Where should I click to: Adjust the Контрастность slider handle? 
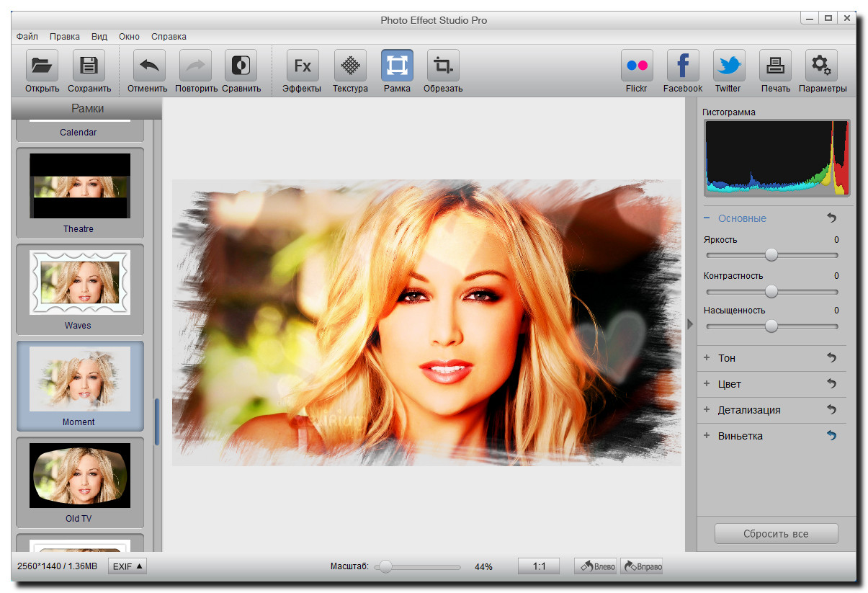click(x=771, y=291)
